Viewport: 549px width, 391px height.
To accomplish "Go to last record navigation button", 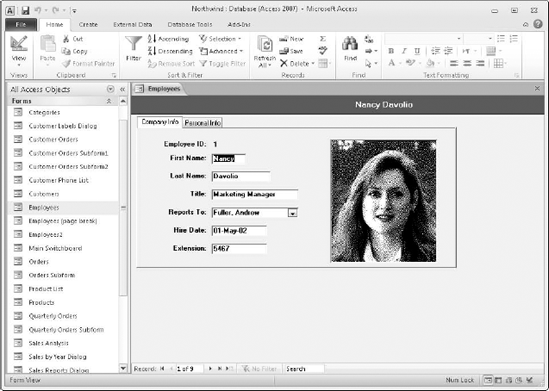I will tap(220, 369).
